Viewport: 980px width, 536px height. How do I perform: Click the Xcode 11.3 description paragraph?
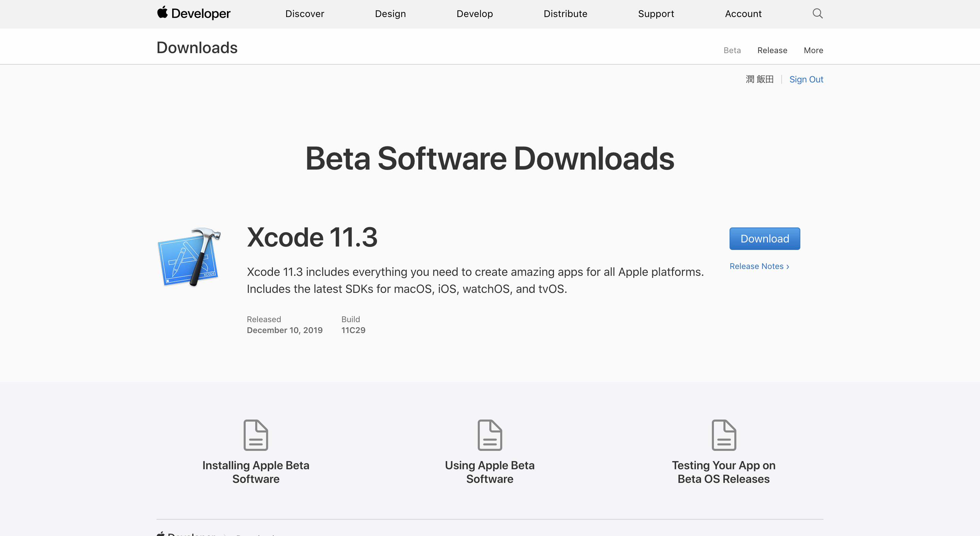click(x=475, y=280)
